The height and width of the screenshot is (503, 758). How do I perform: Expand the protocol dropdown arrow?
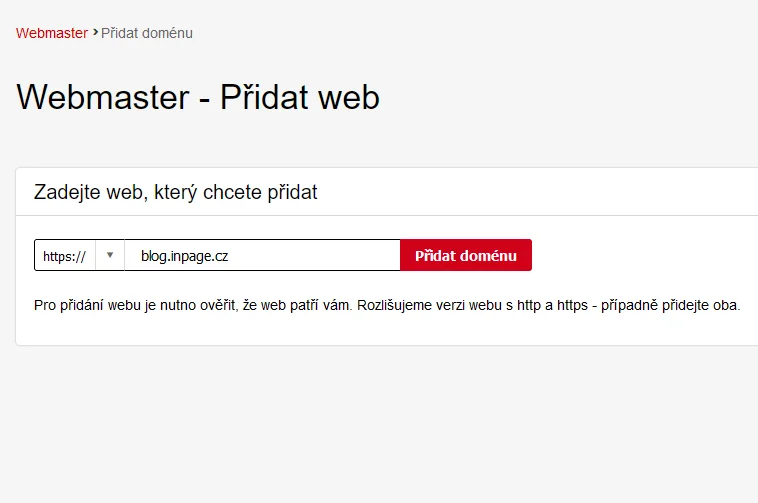(x=110, y=255)
